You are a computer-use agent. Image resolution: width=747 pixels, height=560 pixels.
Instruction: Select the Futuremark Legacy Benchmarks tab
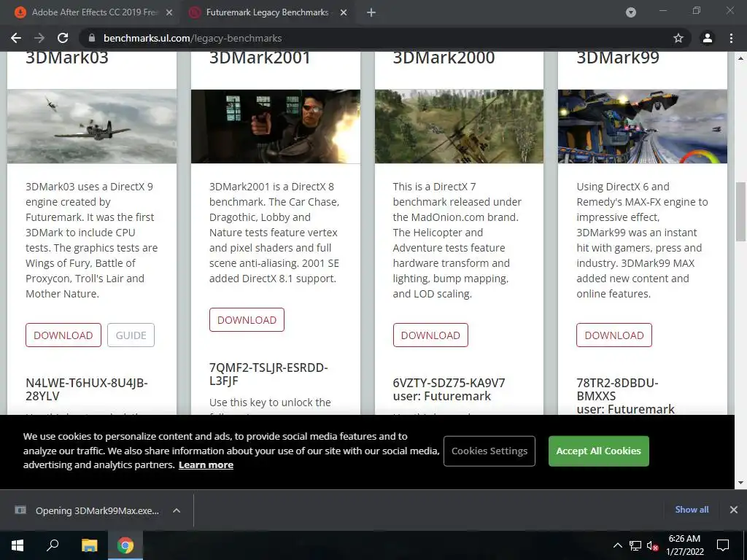coord(267,12)
